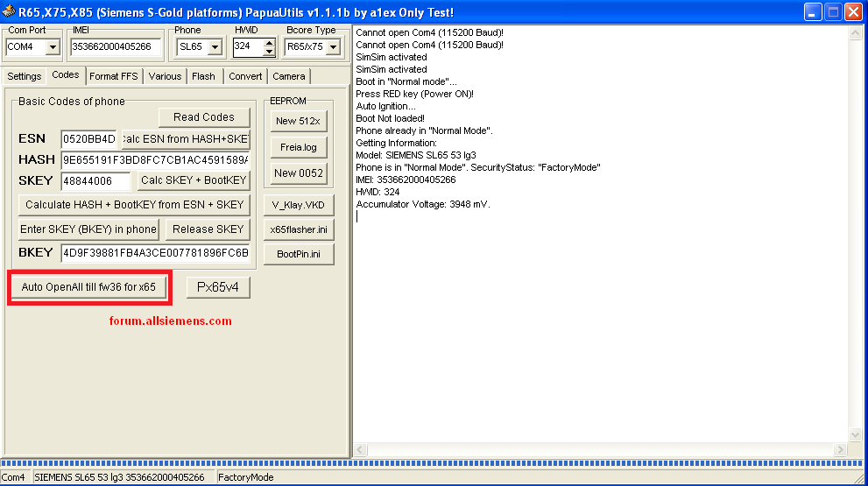Viewport: 868px width, 486px height.
Task: Click the Read Codes button
Action: 204,116
